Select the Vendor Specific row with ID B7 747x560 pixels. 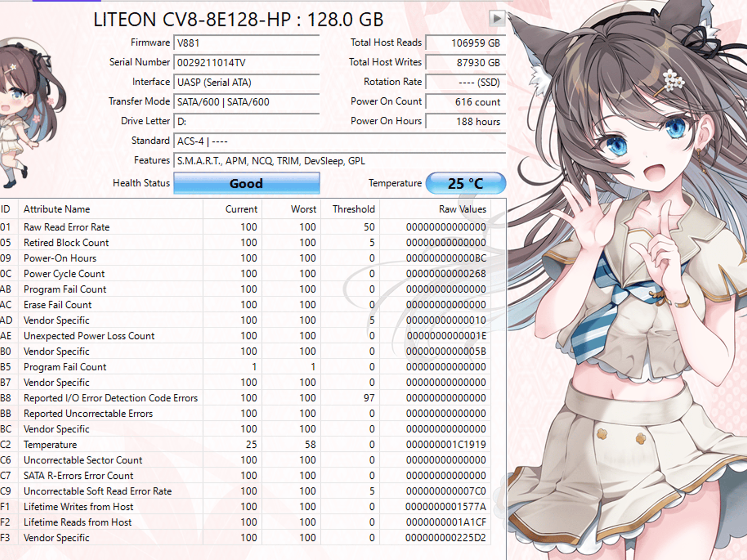(x=245, y=382)
